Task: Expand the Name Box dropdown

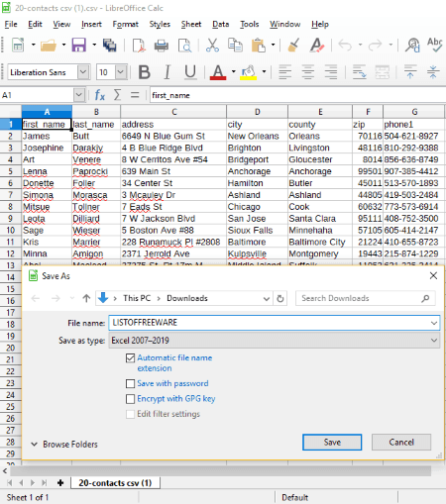Action: tap(78, 95)
